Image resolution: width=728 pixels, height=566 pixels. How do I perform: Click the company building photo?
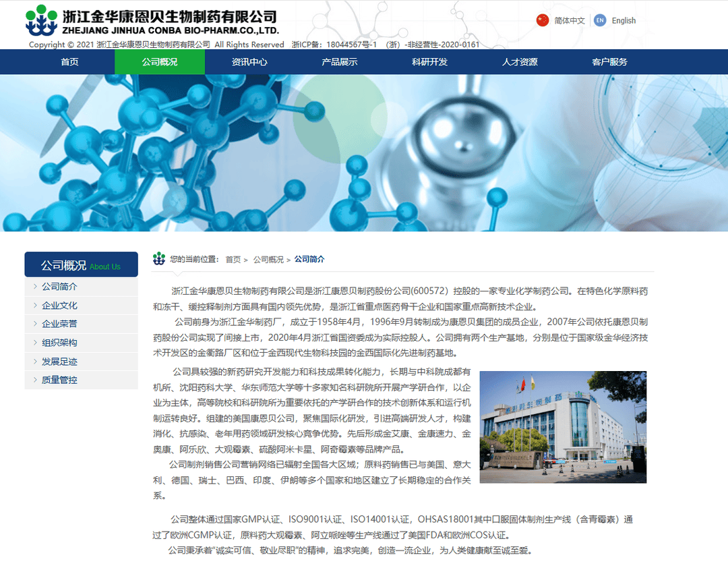coord(563,427)
